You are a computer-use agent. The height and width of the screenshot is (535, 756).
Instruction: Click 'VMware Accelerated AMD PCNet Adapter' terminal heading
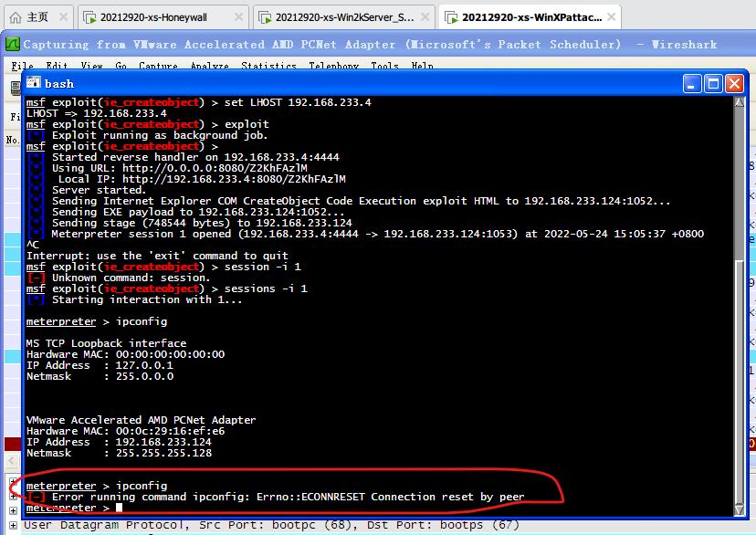[141, 420]
